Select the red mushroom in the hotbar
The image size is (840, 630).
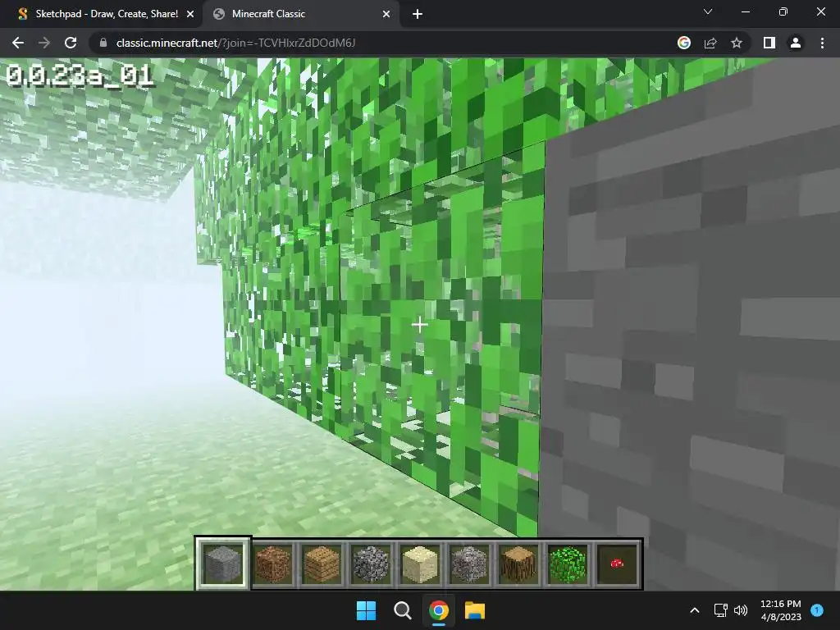[617, 564]
